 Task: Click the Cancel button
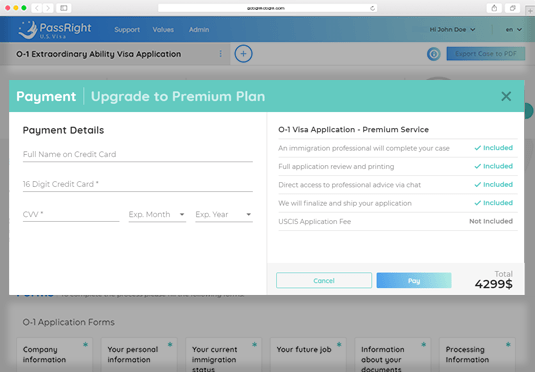[324, 281]
